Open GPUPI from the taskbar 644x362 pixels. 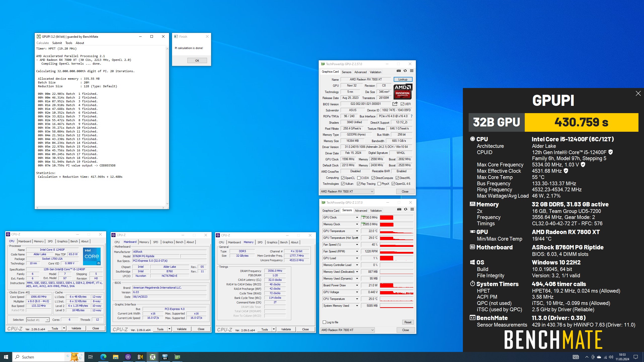tap(152, 357)
